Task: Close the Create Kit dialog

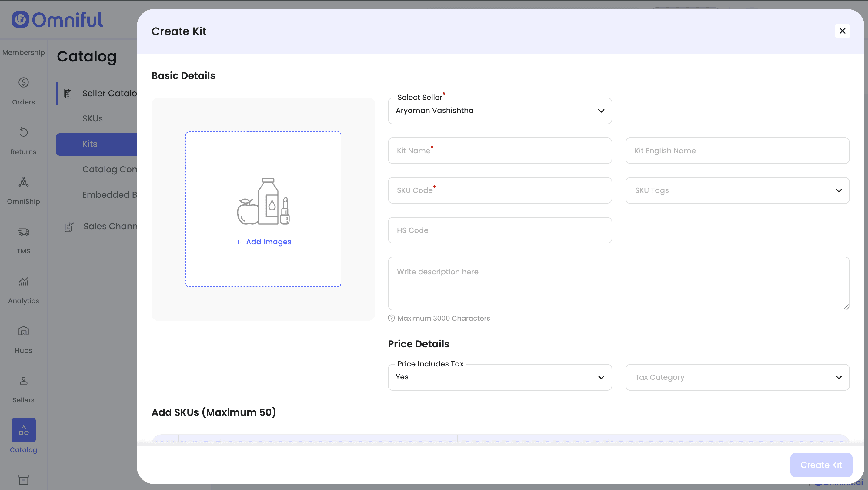Action: coord(842,31)
